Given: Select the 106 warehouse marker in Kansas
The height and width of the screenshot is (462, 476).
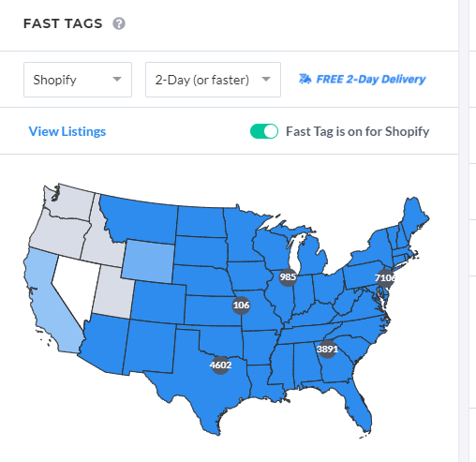Looking at the screenshot, I should tap(241, 306).
